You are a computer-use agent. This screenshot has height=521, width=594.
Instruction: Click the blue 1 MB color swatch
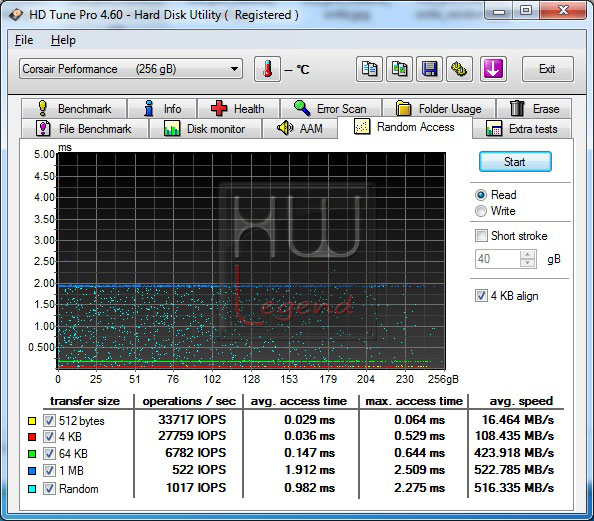pos(32,471)
